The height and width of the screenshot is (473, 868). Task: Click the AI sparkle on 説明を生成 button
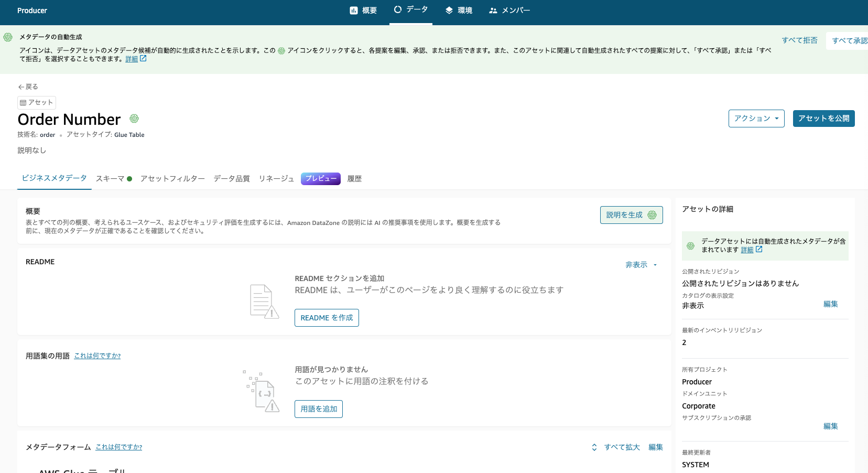(x=651, y=215)
